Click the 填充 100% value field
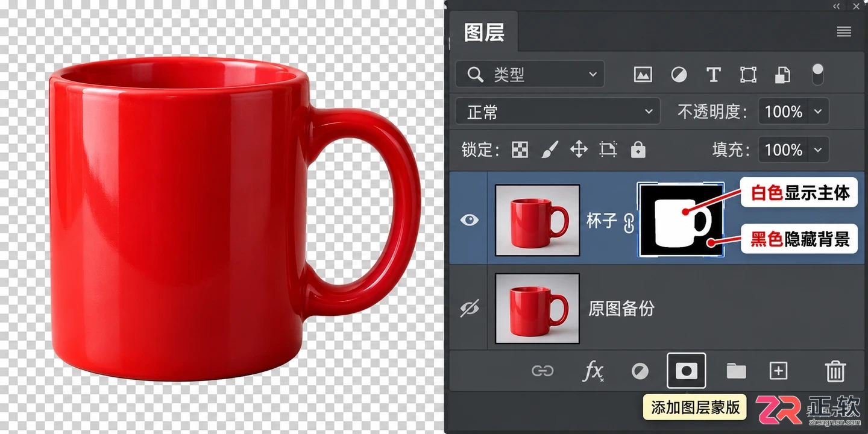868x434 pixels. click(784, 149)
